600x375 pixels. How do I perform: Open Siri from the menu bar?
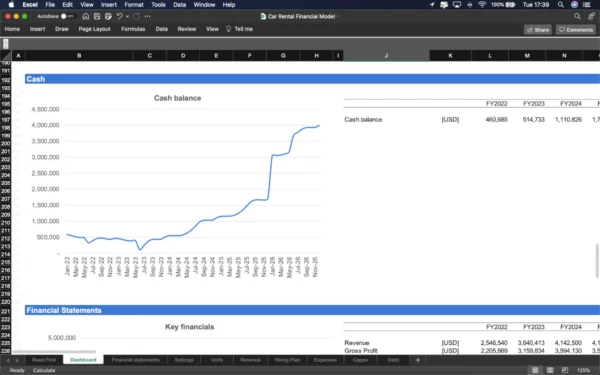point(574,5)
